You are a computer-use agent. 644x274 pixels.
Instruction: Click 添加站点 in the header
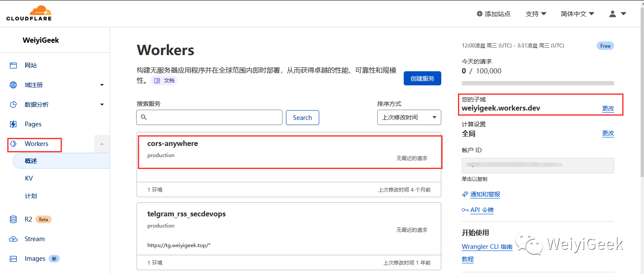(x=498, y=14)
